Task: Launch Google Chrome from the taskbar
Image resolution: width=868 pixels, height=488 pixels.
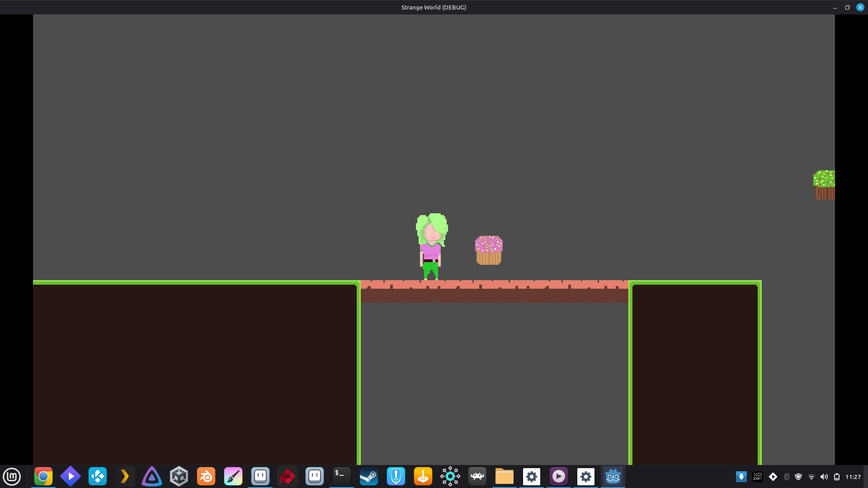Action: pos(43,477)
